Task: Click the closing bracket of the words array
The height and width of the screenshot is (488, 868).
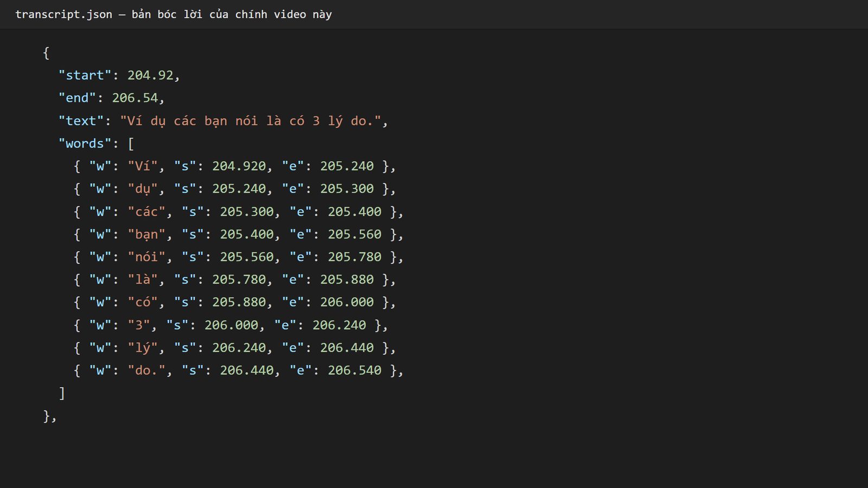Action: 62,393
